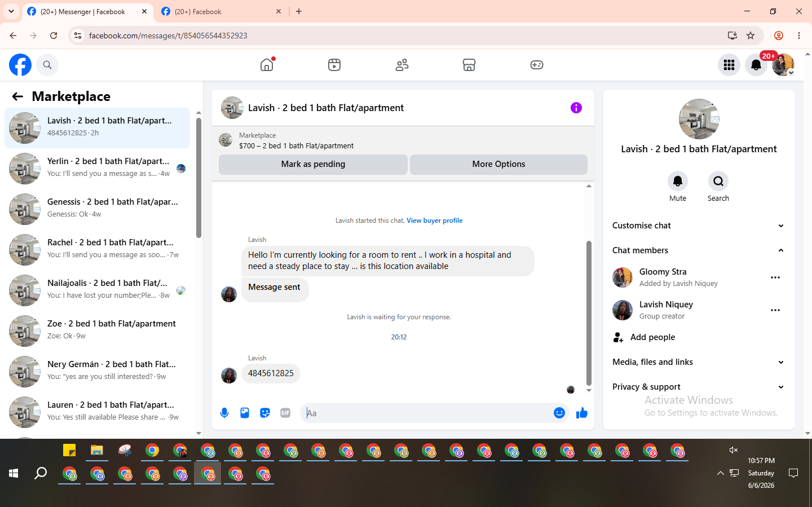Send a thumbs-up like
Viewport: 812px width, 507px height.
point(582,413)
